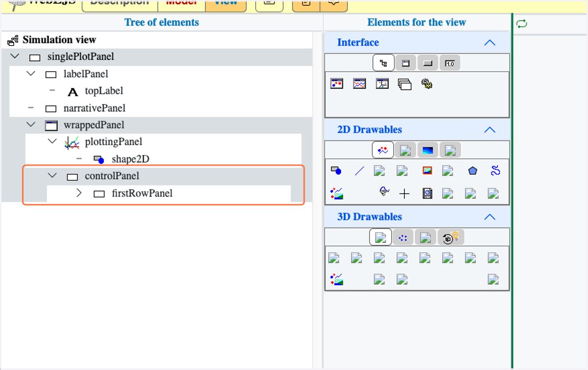Click the 3D Drawables section title

pyautogui.click(x=369, y=217)
